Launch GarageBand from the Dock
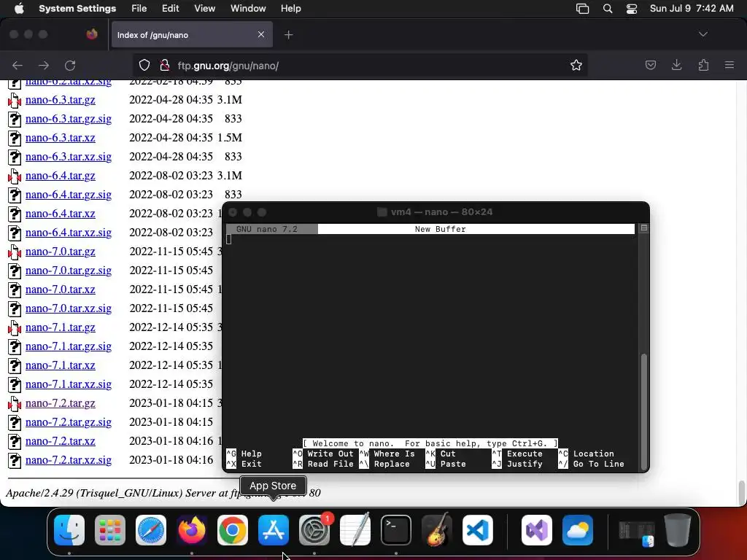The height and width of the screenshot is (560, 747). coord(437,530)
